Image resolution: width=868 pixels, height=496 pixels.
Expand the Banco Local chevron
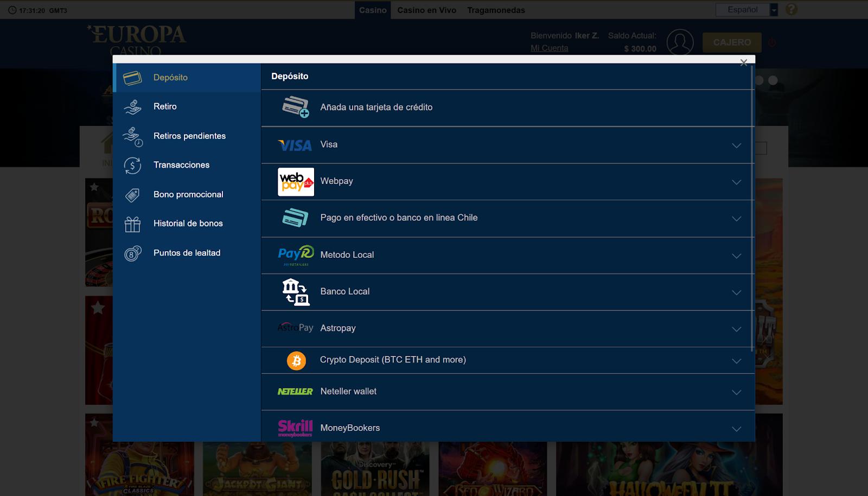[x=736, y=292]
